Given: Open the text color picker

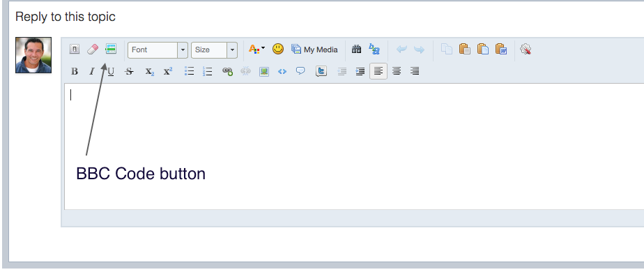Looking at the screenshot, I should click(x=256, y=50).
